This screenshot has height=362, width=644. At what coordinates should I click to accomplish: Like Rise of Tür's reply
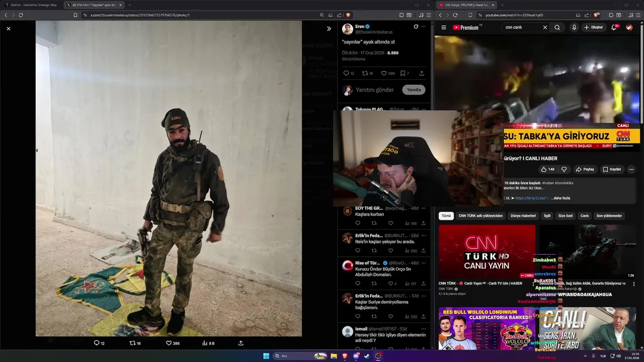[390, 284]
